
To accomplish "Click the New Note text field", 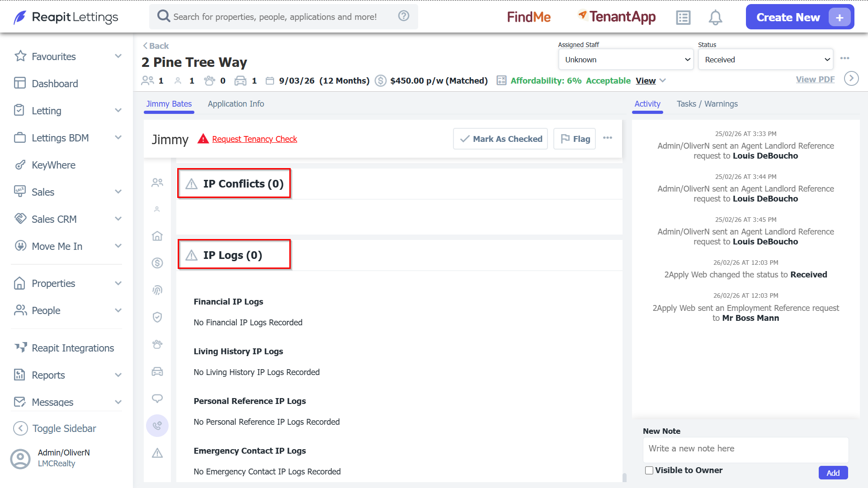I will coord(745,449).
